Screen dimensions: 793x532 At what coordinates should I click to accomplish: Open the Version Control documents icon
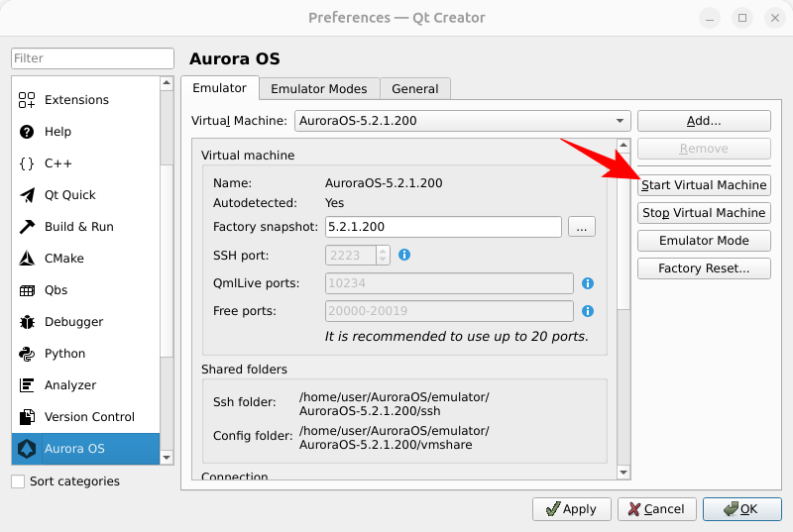point(27,417)
